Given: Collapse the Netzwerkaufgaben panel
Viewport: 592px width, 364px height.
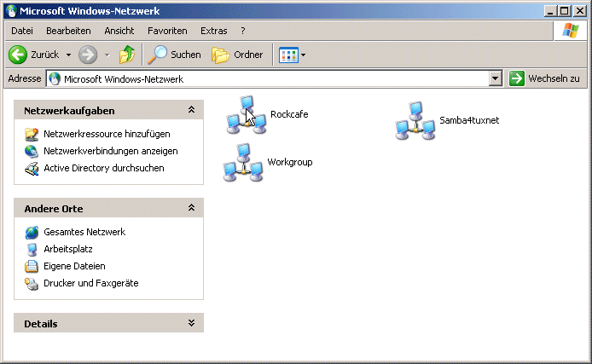Looking at the screenshot, I should [191, 110].
